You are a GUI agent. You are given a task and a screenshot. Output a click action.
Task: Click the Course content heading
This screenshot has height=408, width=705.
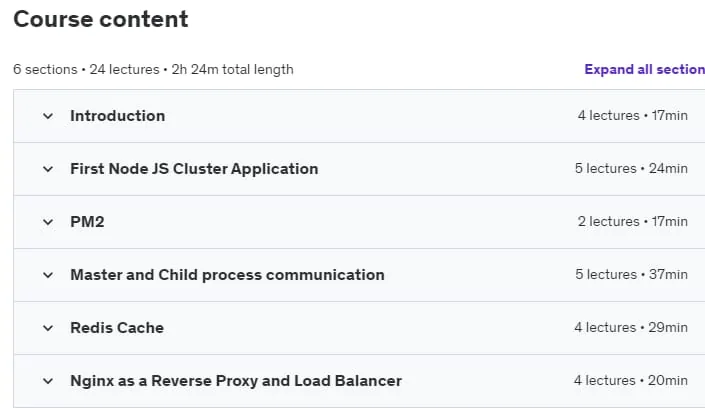pos(101,19)
